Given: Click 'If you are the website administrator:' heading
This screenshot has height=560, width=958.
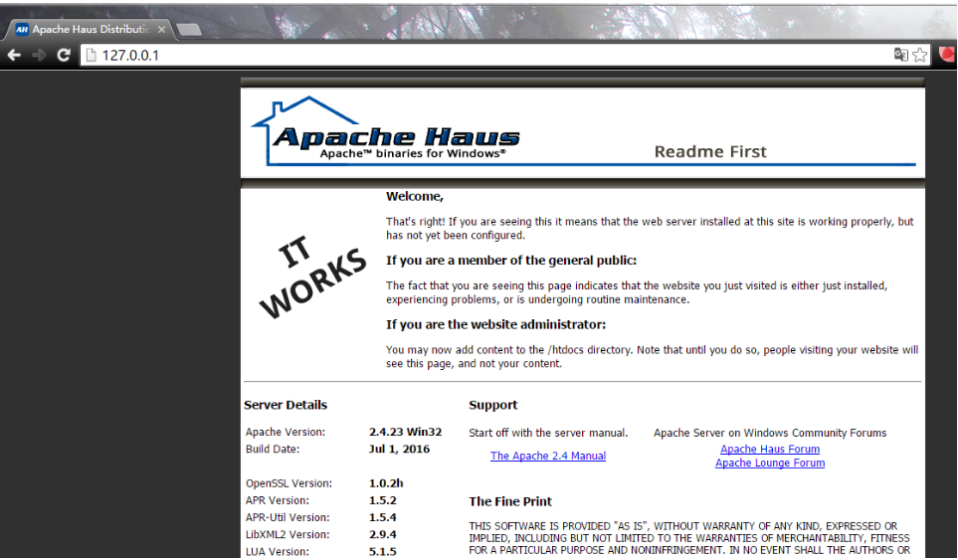Looking at the screenshot, I should (495, 325).
